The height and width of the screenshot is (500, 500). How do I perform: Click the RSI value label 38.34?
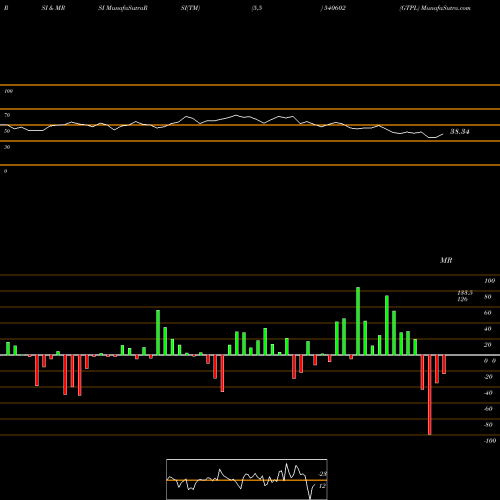pos(460,132)
